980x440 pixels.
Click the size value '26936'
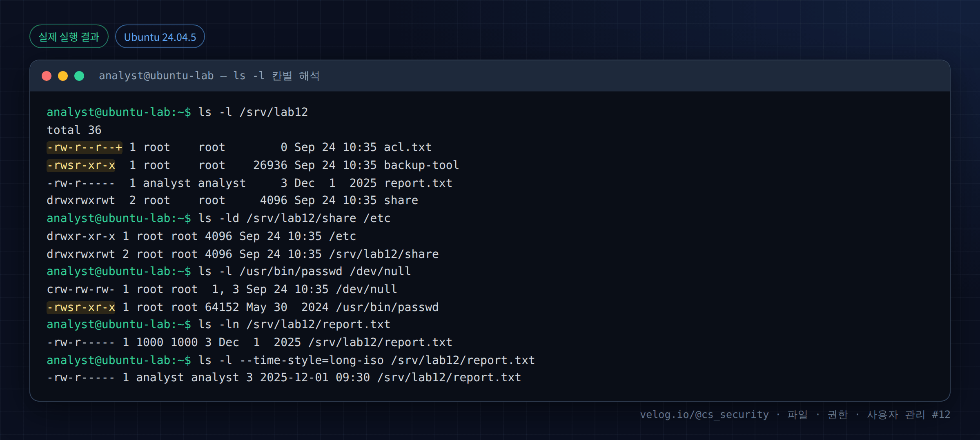tap(270, 165)
